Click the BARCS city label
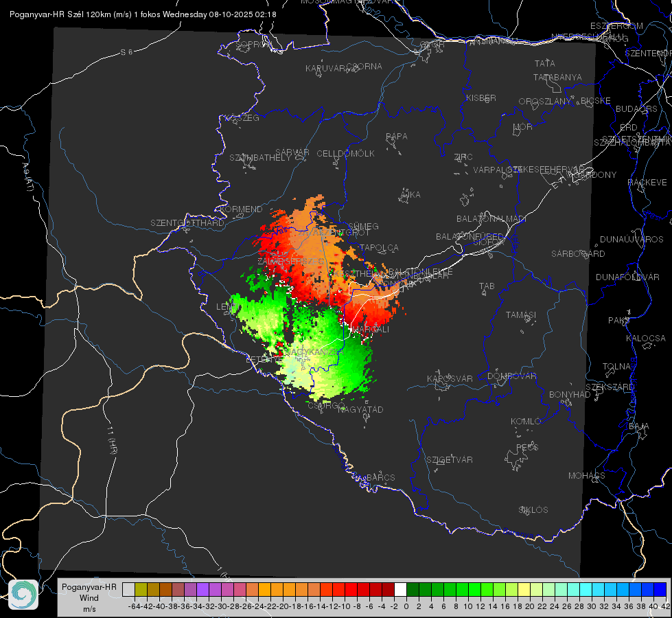This screenshot has height=618, width=672. tap(380, 477)
